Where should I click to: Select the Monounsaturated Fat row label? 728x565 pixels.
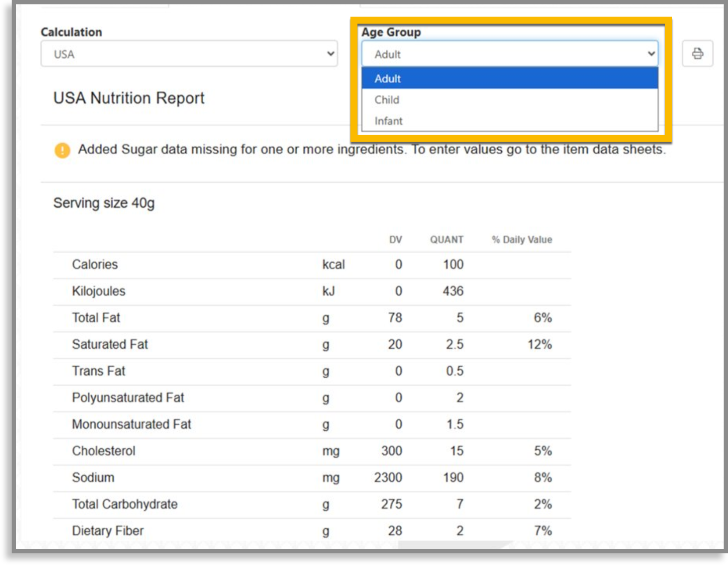point(132,425)
